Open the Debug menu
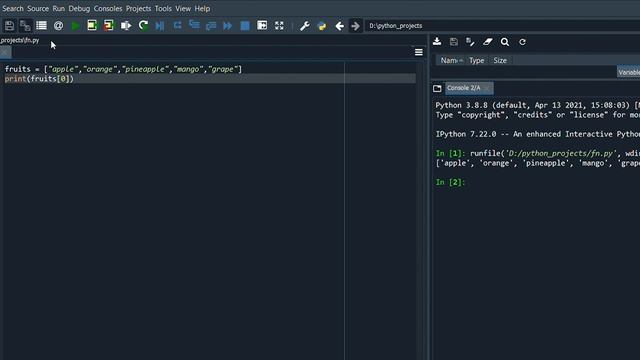Viewport: 640px width, 360px height. click(79, 9)
